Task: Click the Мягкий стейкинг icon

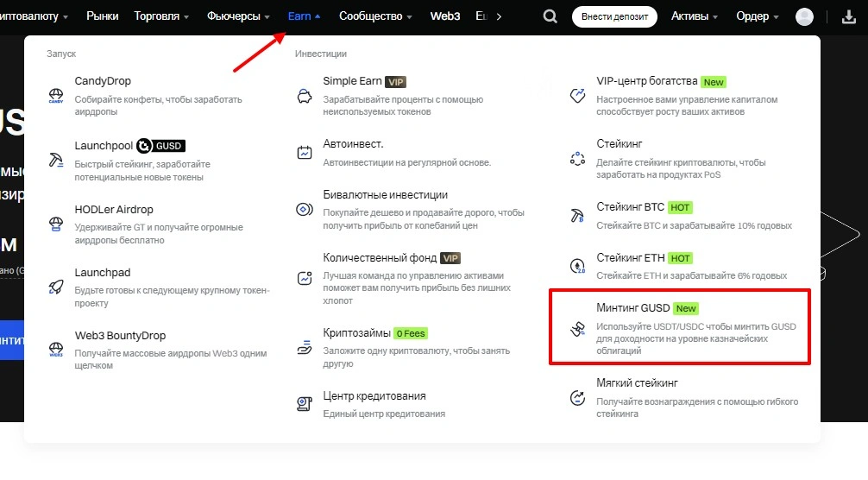Action: coord(577,397)
